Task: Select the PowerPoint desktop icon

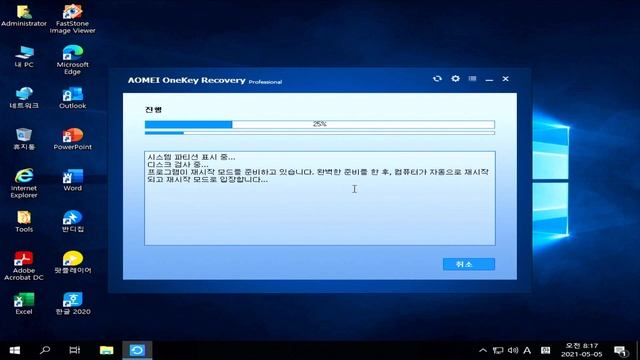Action: tap(72, 139)
